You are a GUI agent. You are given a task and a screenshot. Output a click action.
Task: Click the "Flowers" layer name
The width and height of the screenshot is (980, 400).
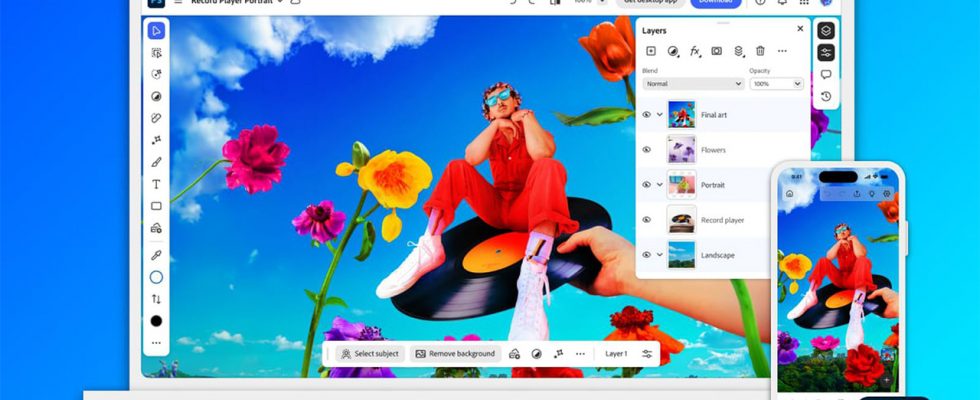(713, 150)
